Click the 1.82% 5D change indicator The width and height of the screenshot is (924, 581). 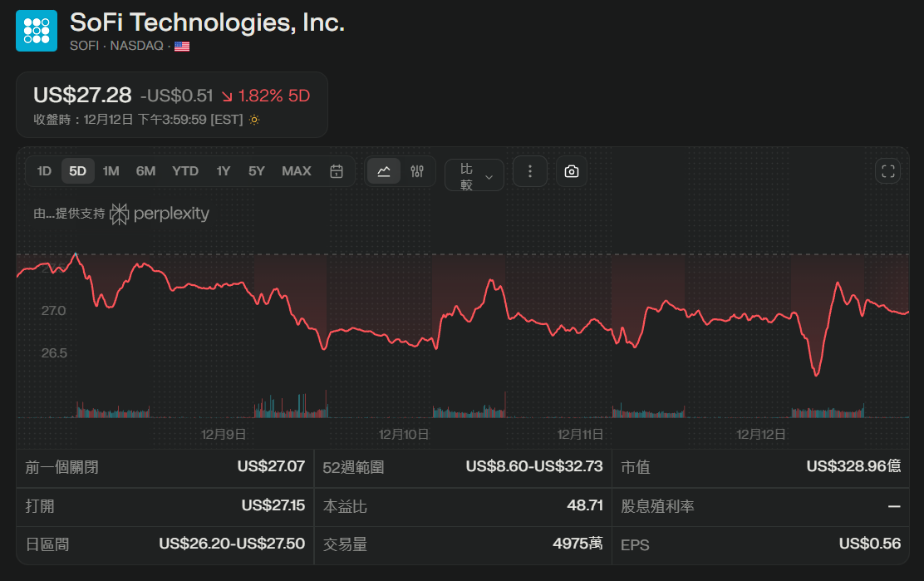[x=266, y=96]
